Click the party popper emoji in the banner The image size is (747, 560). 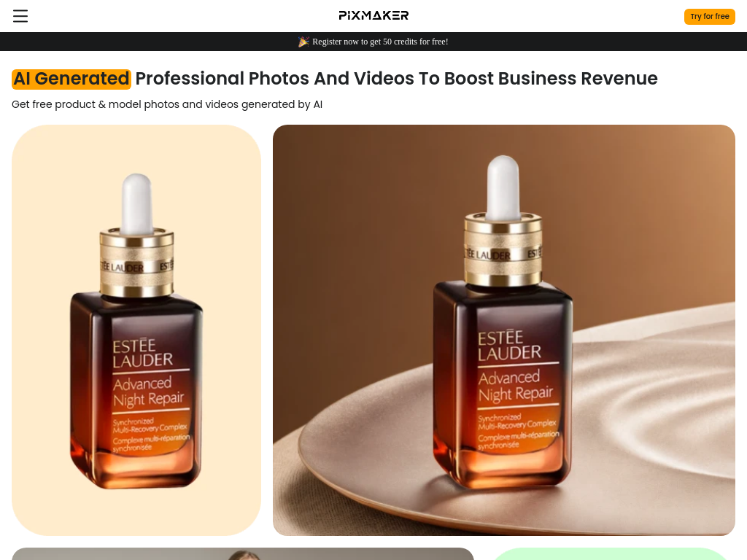point(303,42)
